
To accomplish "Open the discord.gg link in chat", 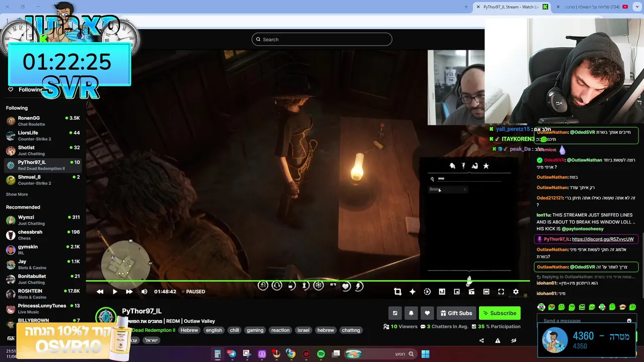I will pos(603,239).
